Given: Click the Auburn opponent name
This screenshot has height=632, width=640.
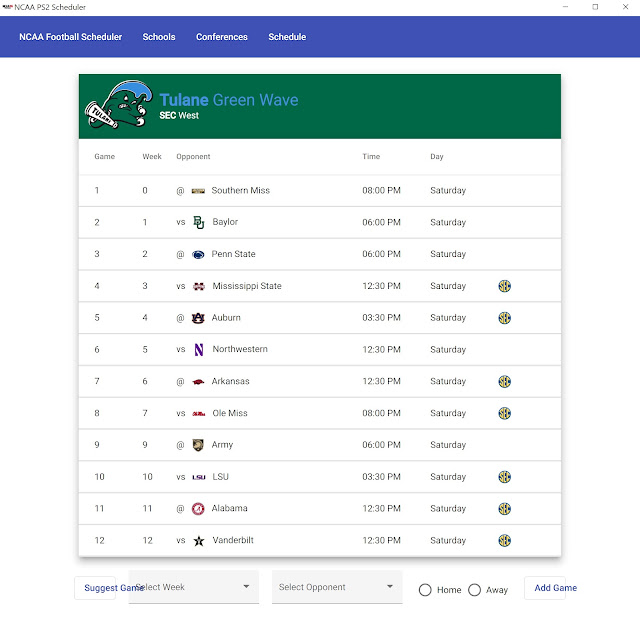Looking at the screenshot, I should point(226,318).
